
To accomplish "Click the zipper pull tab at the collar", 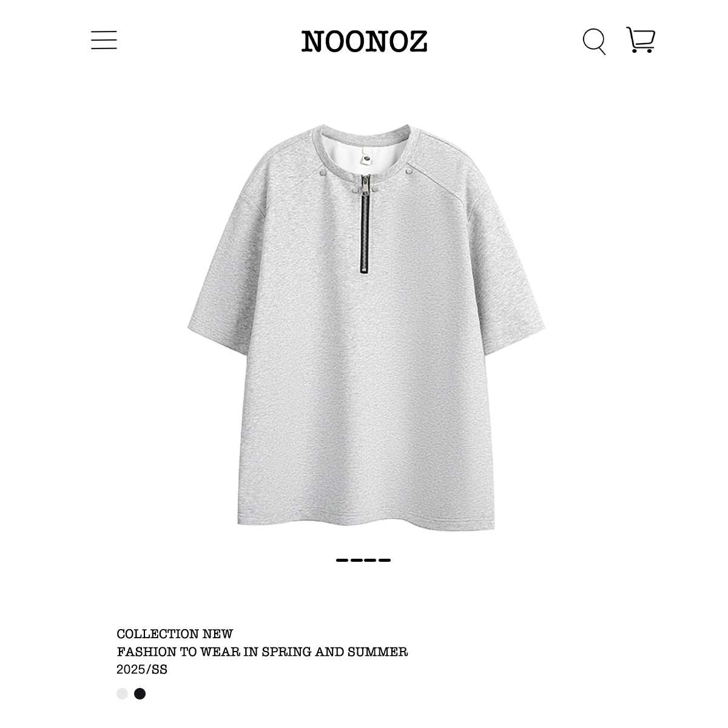I will [x=365, y=184].
